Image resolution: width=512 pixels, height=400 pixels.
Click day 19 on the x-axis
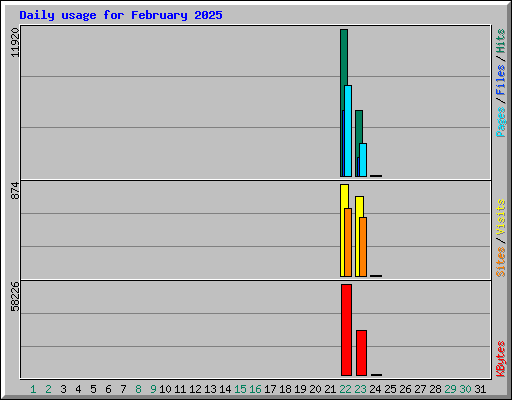click(300, 389)
